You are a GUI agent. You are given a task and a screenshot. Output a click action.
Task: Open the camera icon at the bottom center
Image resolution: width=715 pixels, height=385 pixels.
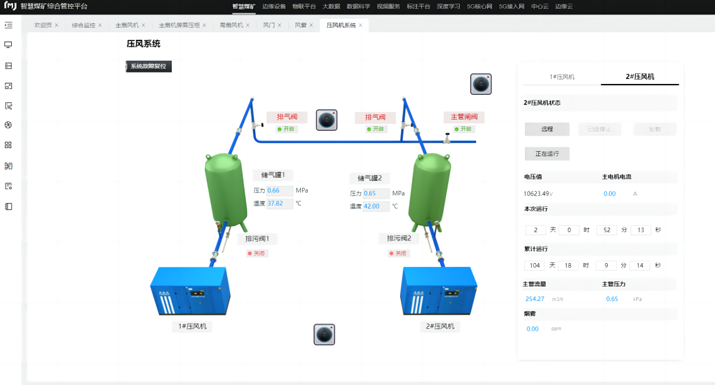(324, 334)
